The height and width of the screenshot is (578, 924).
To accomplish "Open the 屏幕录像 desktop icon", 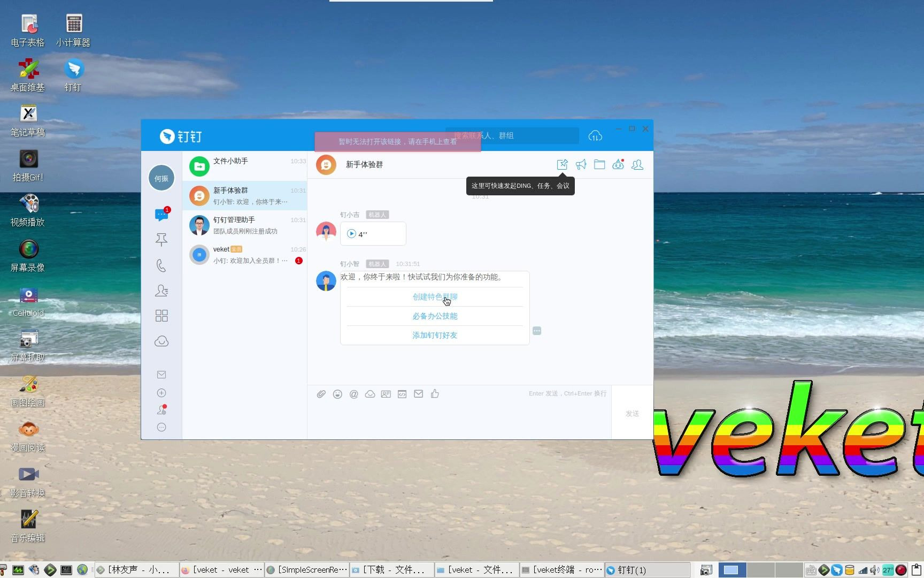I will 28,256.
